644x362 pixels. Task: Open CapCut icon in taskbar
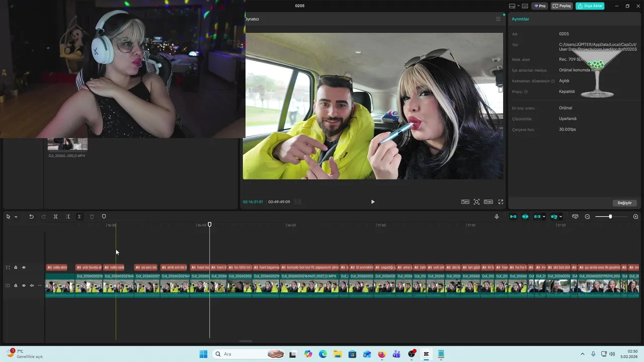426,354
